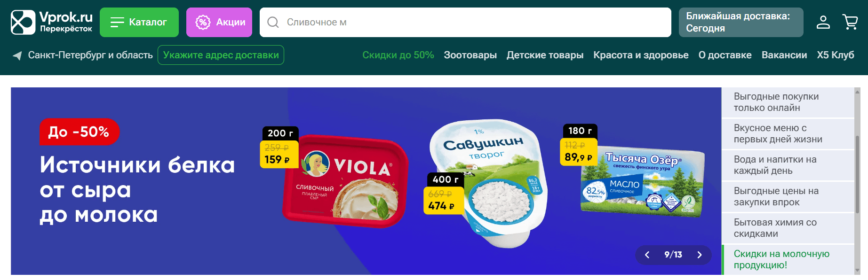This screenshot has height=280, width=868.
Task: Click the Viola cheese product image
Action: (x=345, y=181)
